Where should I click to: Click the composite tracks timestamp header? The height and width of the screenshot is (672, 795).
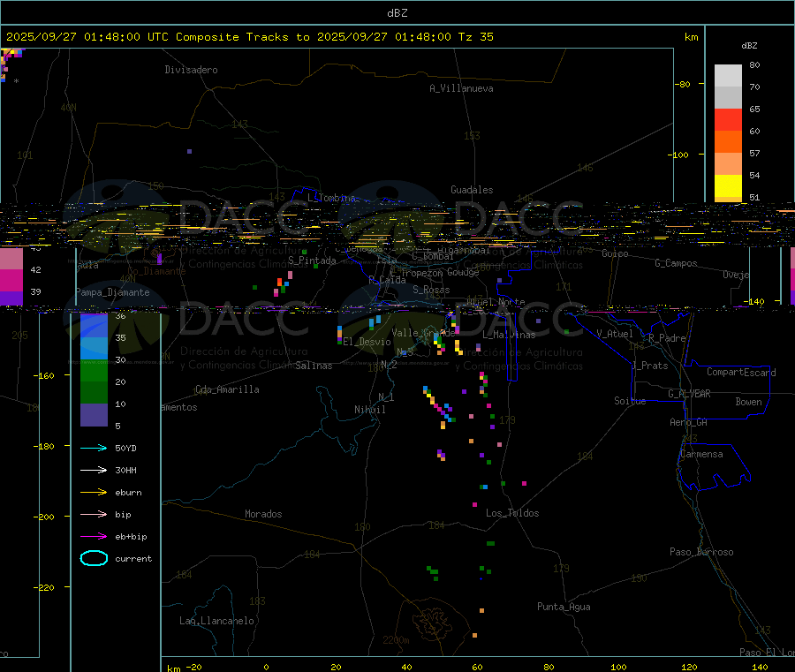[x=250, y=37]
